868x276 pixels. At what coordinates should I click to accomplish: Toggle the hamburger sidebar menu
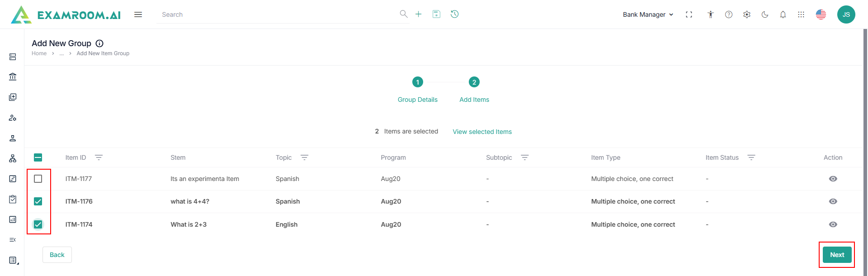coord(138,14)
